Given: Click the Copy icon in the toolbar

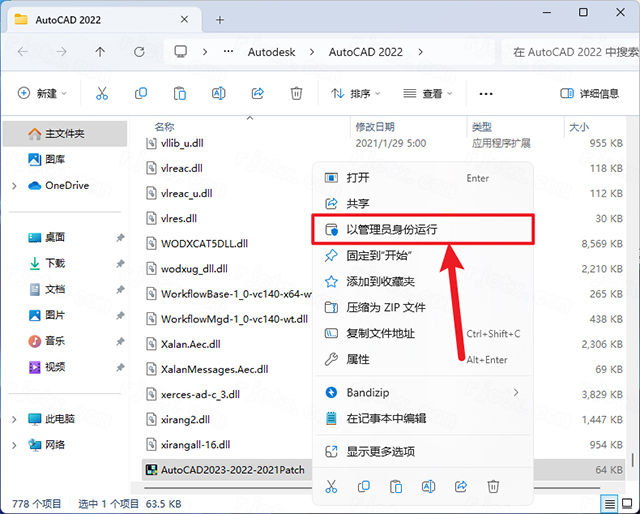Looking at the screenshot, I should (141, 93).
